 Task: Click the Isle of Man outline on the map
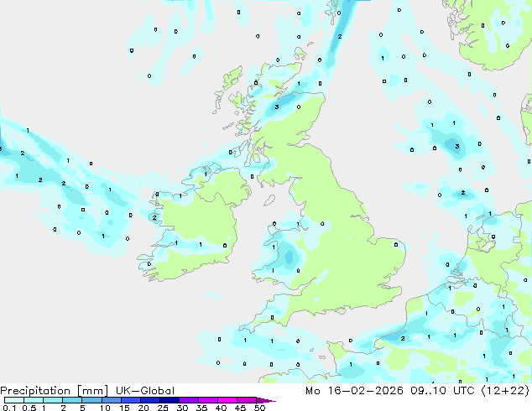tap(269, 200)
